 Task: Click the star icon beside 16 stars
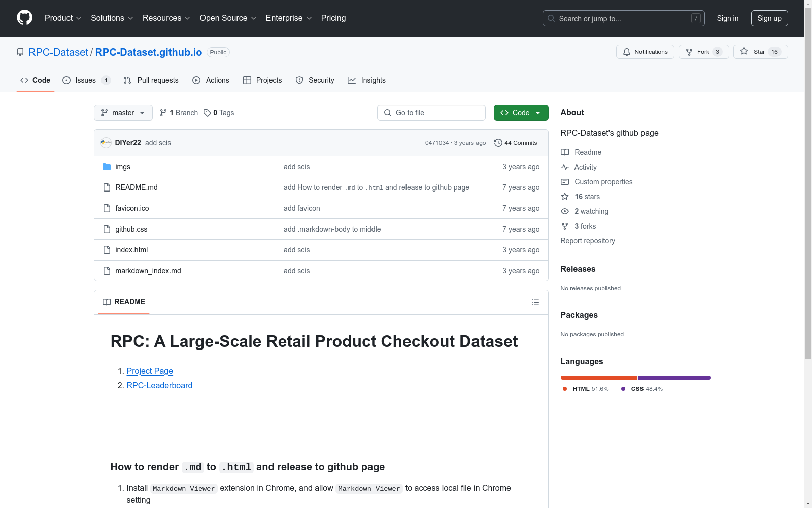(565, 197)
